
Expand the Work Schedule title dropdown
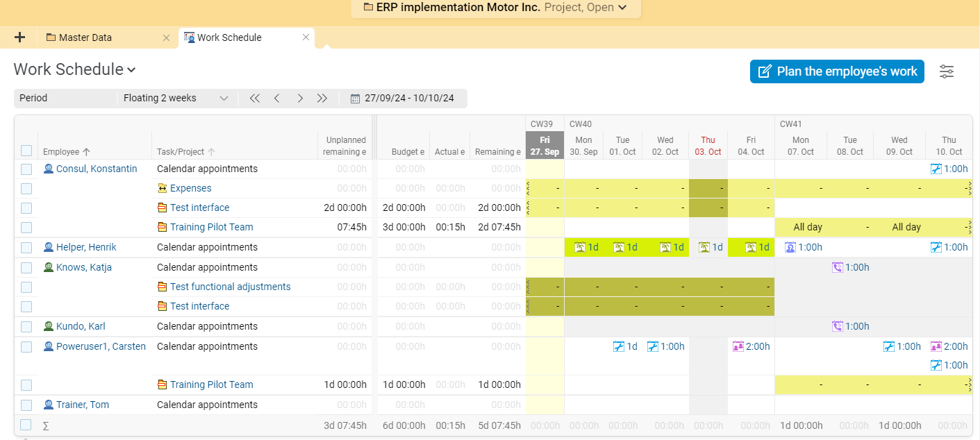[131, 69]
